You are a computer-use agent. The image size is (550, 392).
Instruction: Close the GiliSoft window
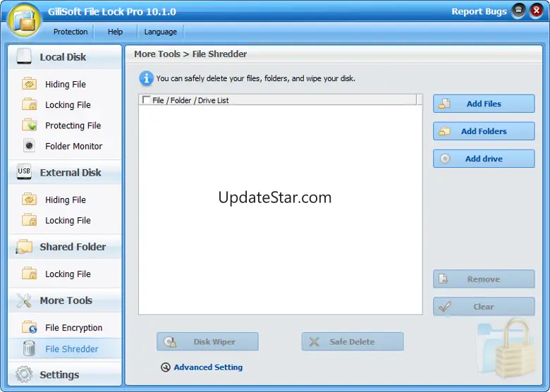click(536, 11)
